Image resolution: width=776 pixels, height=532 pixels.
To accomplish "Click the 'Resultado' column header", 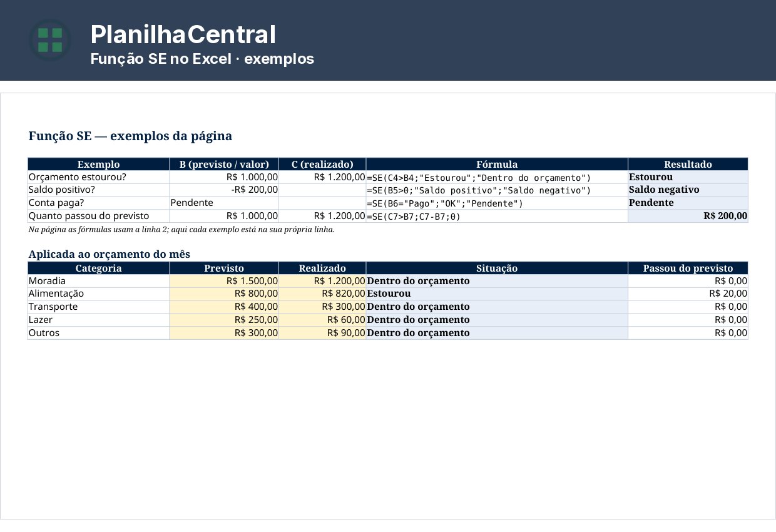I will coord(688,164).
